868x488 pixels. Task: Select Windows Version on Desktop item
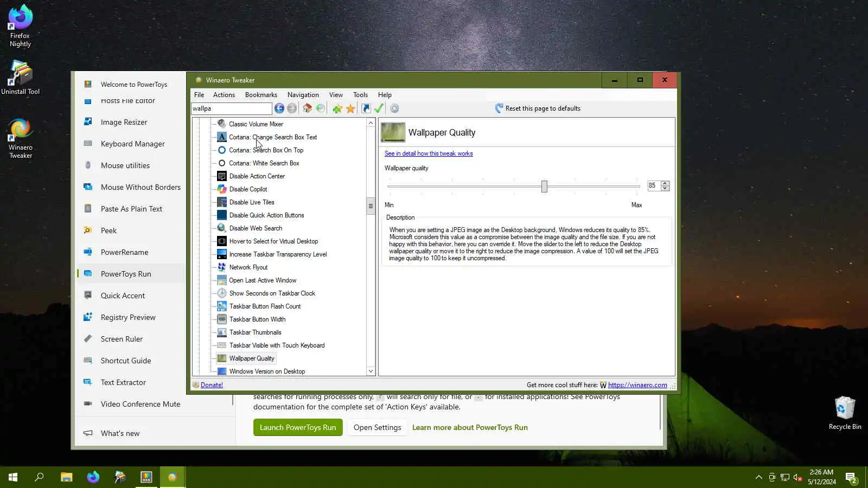point(267,371)
